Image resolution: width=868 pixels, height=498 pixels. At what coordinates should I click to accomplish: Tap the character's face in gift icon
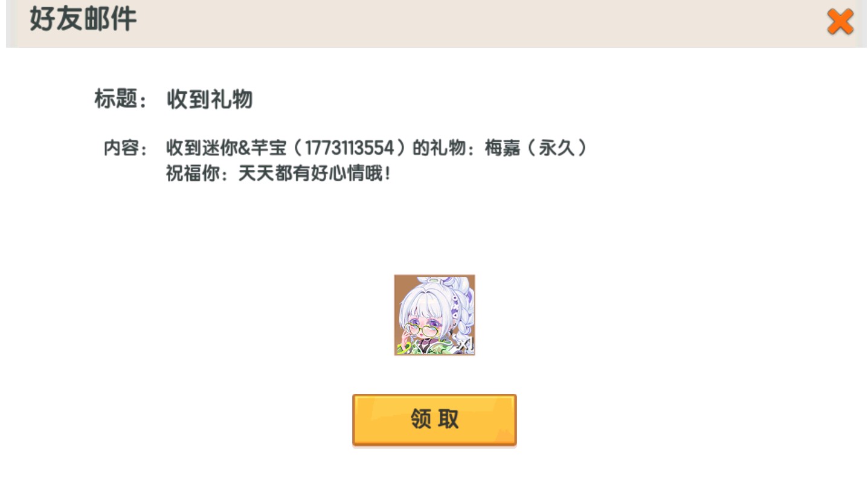point(423,325)
